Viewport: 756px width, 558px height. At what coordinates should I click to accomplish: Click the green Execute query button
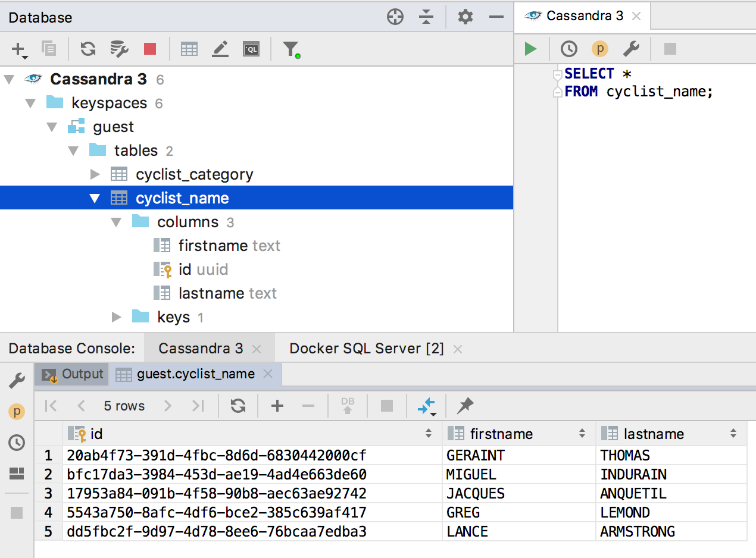click(x=530, y=49)
